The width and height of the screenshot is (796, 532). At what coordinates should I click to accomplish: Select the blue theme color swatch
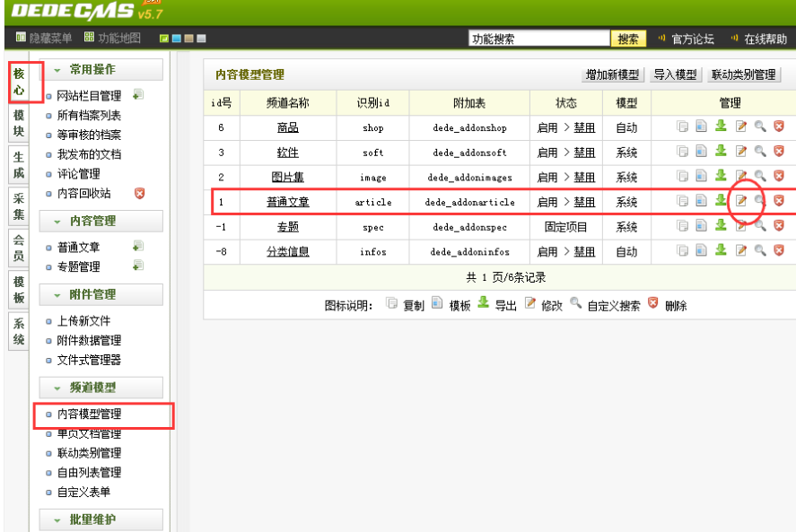pos(177,39)
